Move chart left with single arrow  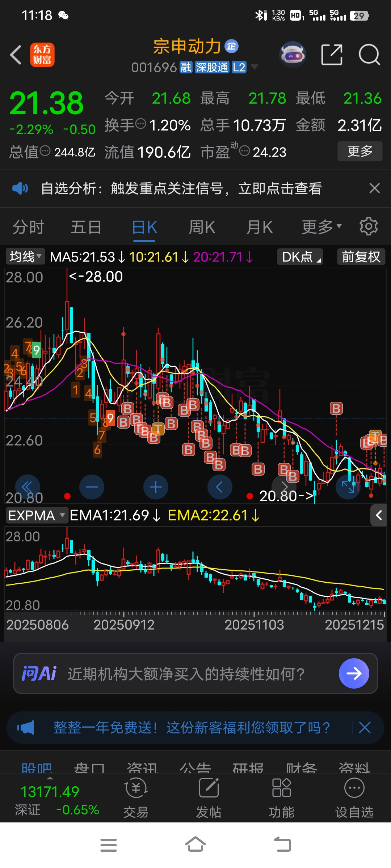(220, 487)
